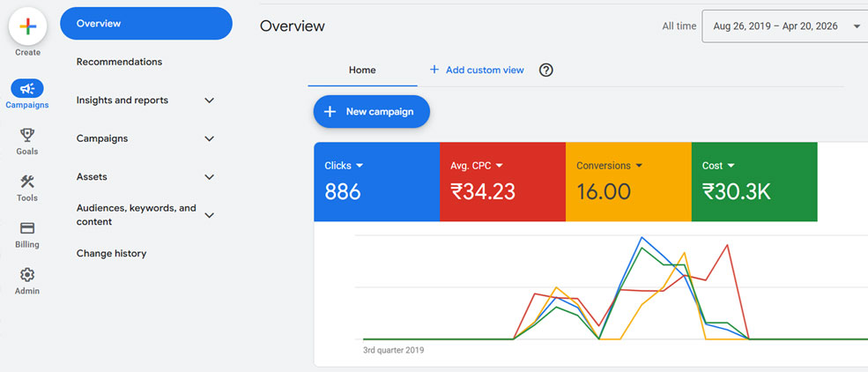Open Recommendations in the side menu
The width and height of the screenshot is (868, 372).
click(x=119, y=62)
